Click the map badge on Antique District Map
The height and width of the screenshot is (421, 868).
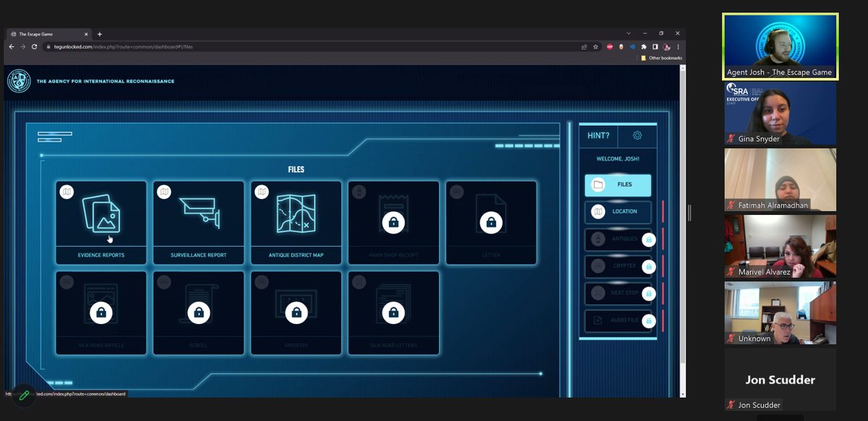tap(262, 192)
